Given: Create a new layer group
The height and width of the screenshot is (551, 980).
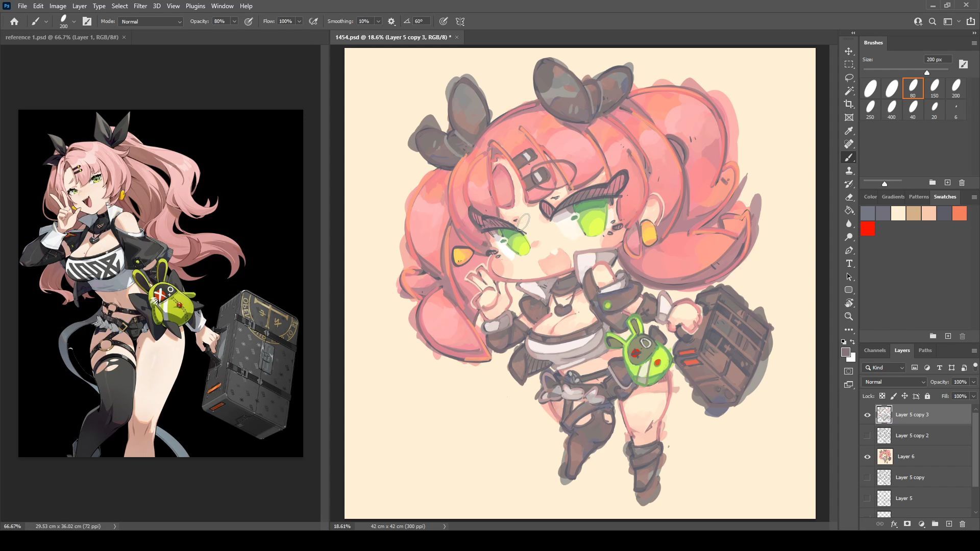Looking at the screenshot, I should click(x=935, y=524).
